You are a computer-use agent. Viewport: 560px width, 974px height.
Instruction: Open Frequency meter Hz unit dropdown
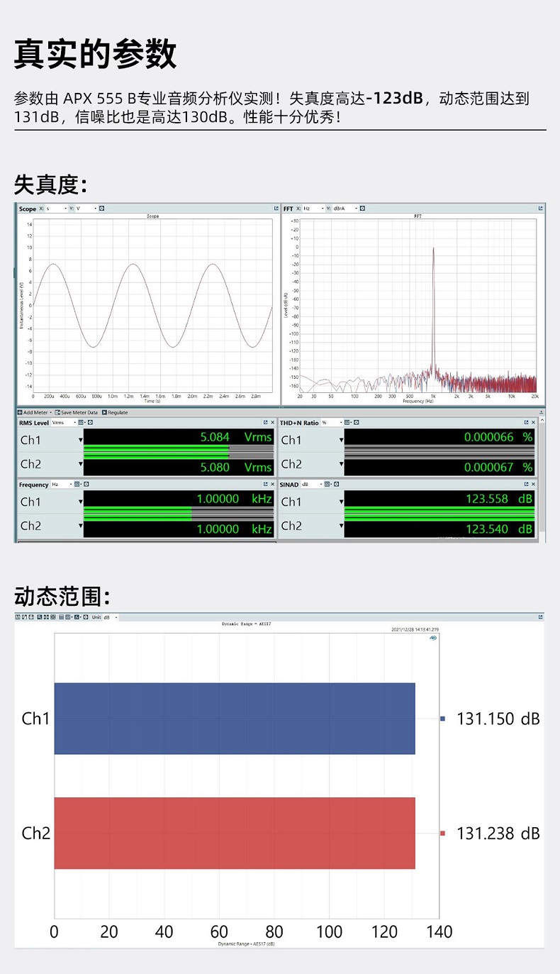coord(61,485)
